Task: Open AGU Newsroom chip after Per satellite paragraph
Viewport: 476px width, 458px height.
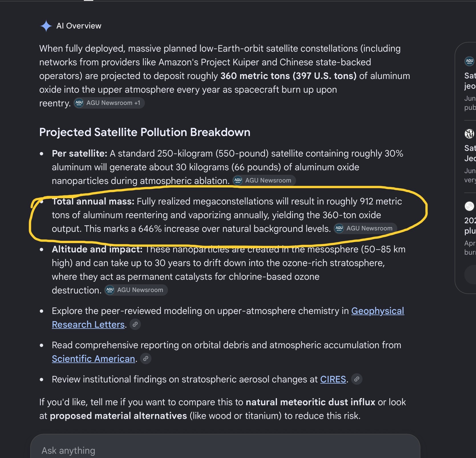Action: (x=264, y=181)
